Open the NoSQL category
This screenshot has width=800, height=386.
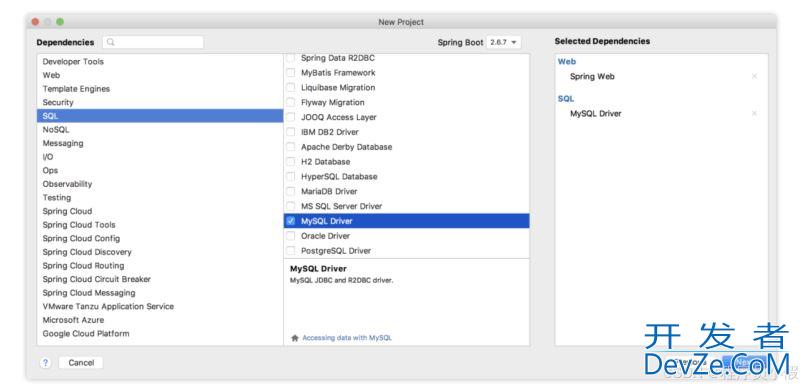[x=160, y=130]
